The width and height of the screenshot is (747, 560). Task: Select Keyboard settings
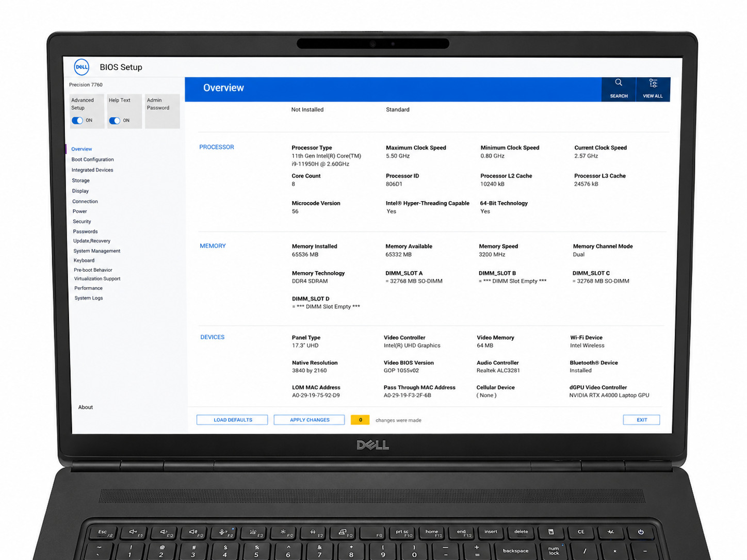(x=84, y=260)
